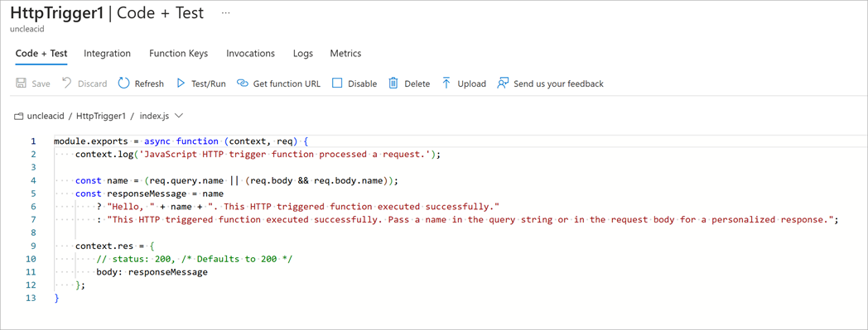Expand the index.js file dropdown chevron
The width and height of the screenshot is (868, 330).
click(178, 116)
